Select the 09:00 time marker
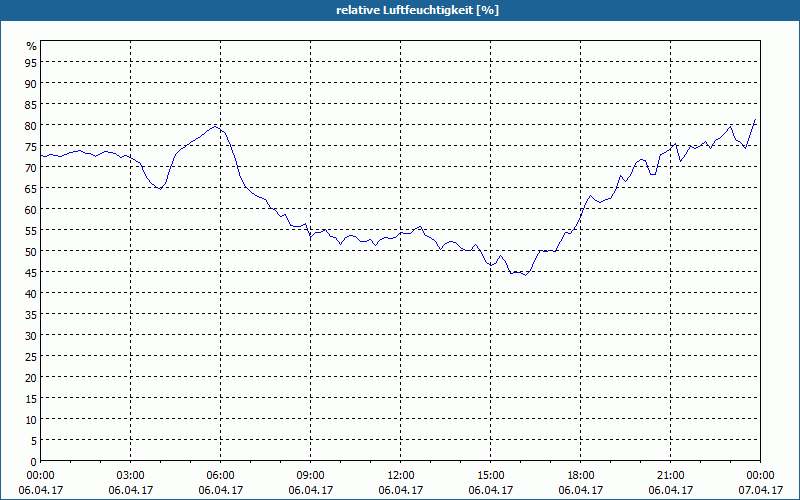The width and height of the screenshot is (800, 500). (310, 476)
